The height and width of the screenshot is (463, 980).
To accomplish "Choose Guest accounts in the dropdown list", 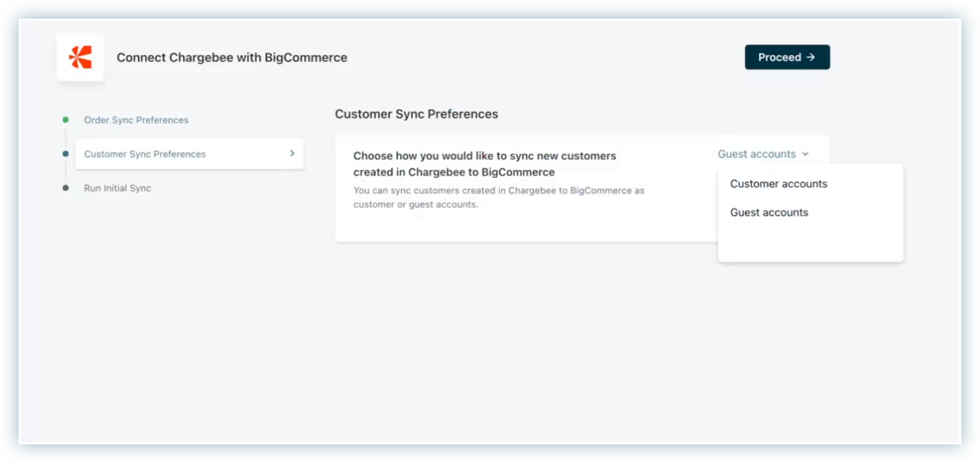I will tap(769, 212).
